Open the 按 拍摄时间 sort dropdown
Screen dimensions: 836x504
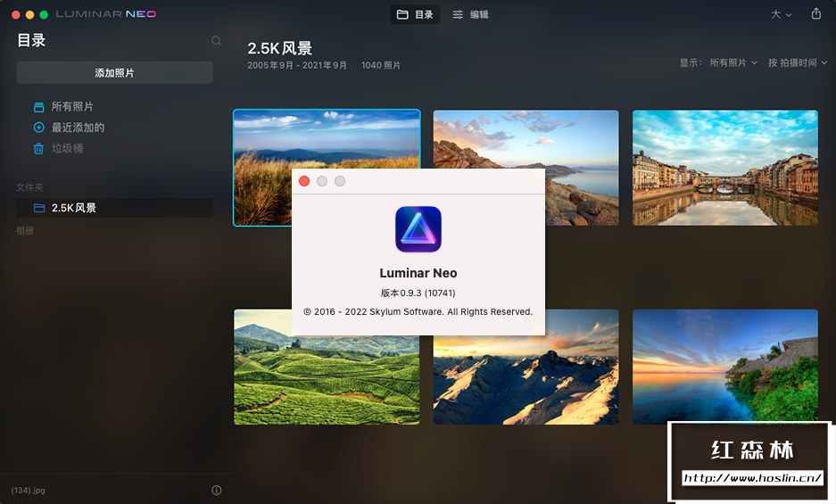point(797,63)
